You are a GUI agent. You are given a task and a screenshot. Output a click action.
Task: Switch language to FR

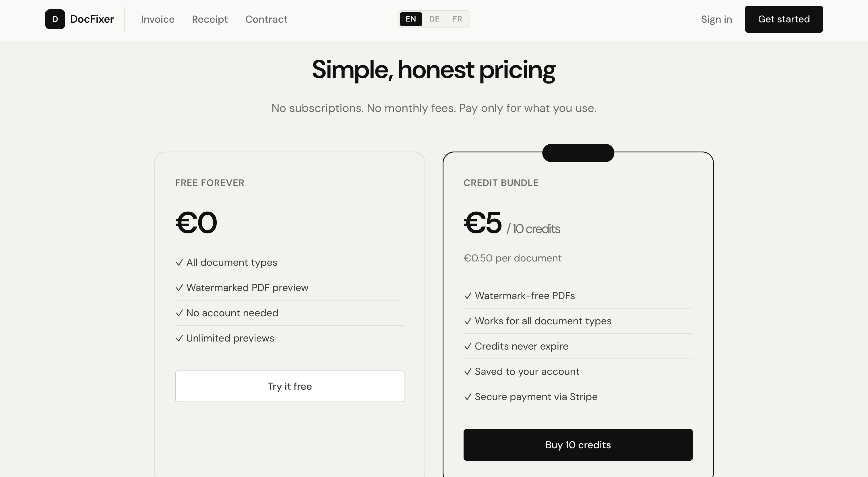457,19
